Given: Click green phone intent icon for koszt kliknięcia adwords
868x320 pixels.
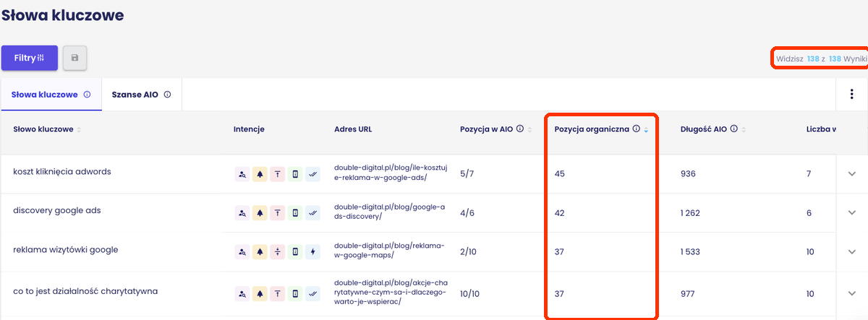Looking at the screenshot, I should [295, 173].
